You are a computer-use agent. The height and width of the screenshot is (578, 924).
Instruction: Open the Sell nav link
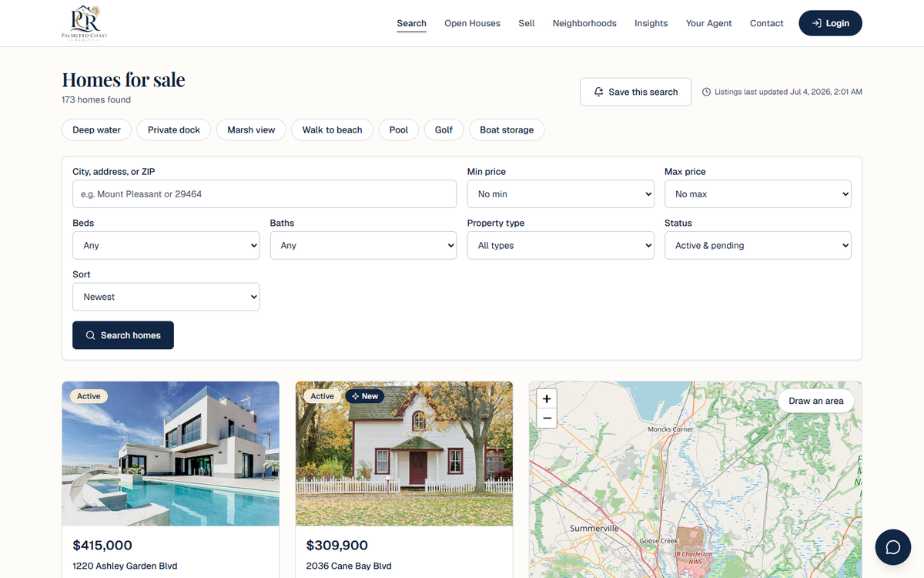coord(527,23)
